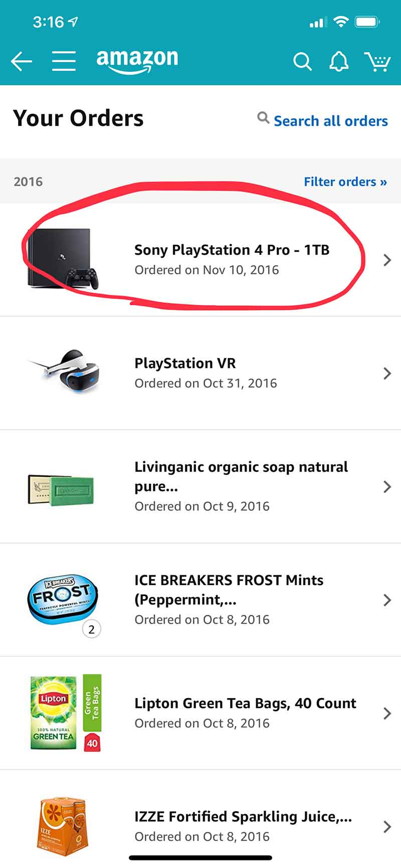Tap the PlayStation 4 Pro console thumbnail
This screenshot has height=868, width=401.
tap(63, 259)
